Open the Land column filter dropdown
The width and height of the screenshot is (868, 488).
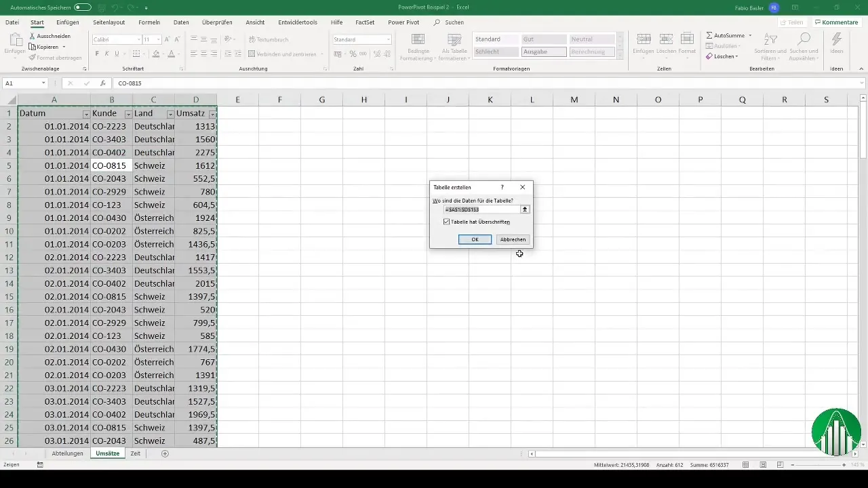(x=170, y=114)
